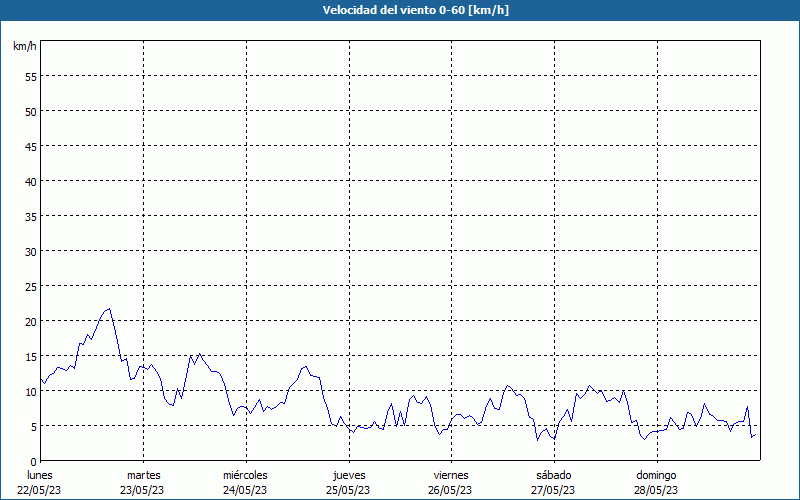The height and width of the screenshot is (500, 800).
Task: Click the 0 label at the y-axis base
Action: coord(33,461)
